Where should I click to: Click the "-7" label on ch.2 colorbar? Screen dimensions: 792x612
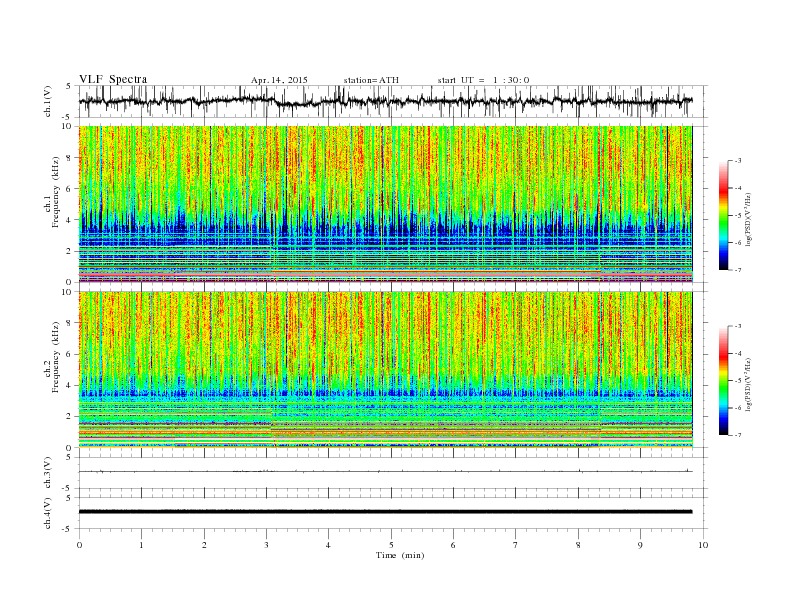[738, 435]
